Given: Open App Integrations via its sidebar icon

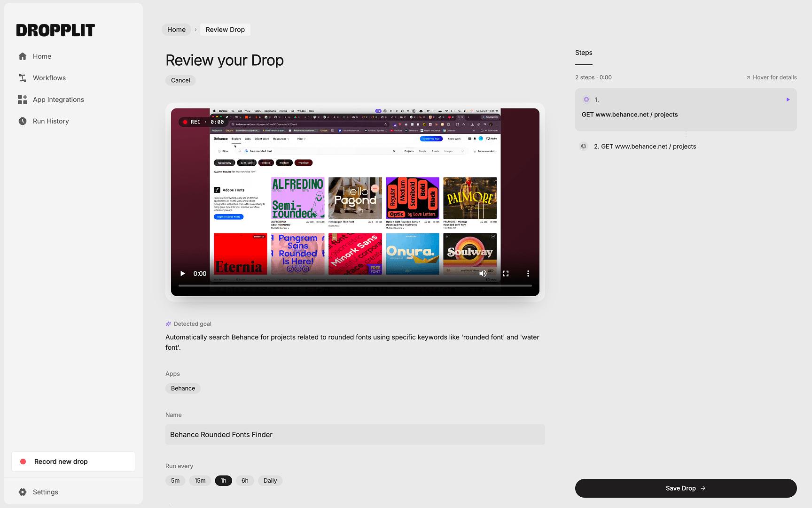Looking at the screenshot, I should pyautogui.click(x=23, y=99).
